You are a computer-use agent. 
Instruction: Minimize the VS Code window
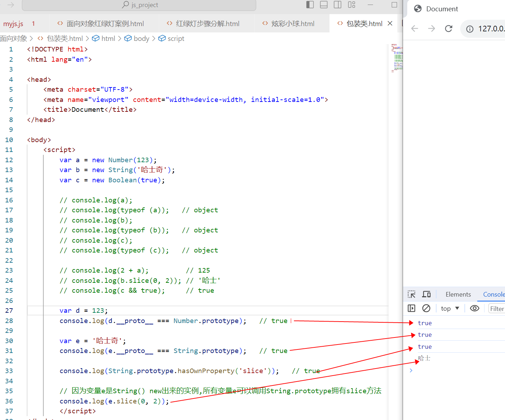370,5
